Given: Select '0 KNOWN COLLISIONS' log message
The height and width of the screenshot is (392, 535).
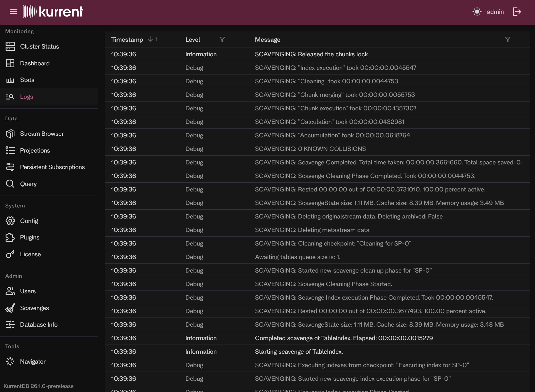Looking at the screenshot, I should [310, 149].
